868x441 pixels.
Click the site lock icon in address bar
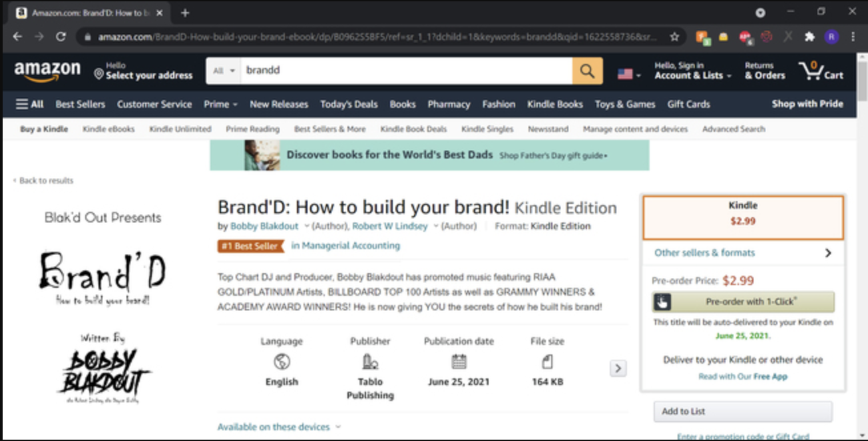tap(88, 37)
